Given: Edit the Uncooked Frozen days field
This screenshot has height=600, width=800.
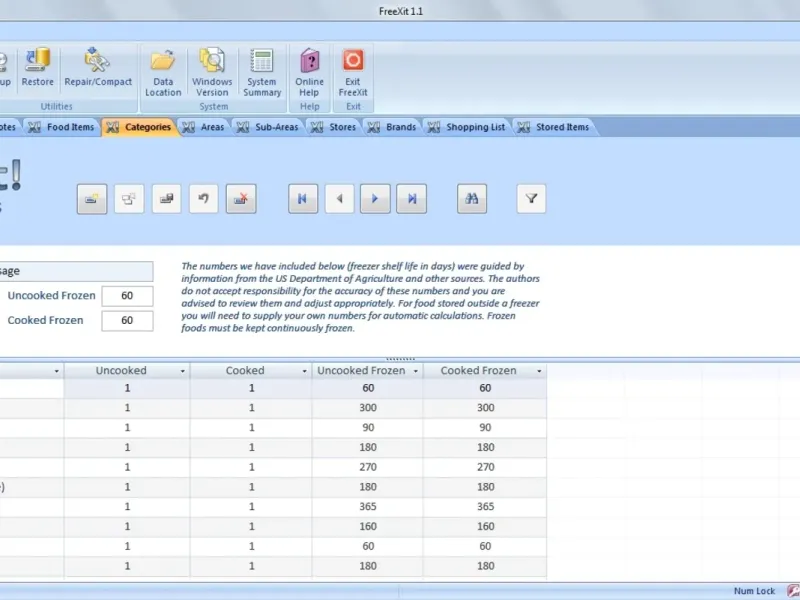Looking at the screenshot, I should [127, 296].
